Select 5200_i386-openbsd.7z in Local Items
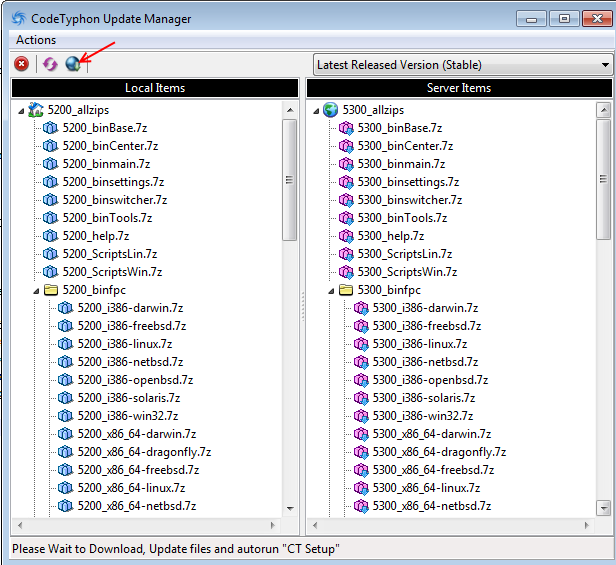The width and height of the screenshot is (616, 565). click(136, 380)
